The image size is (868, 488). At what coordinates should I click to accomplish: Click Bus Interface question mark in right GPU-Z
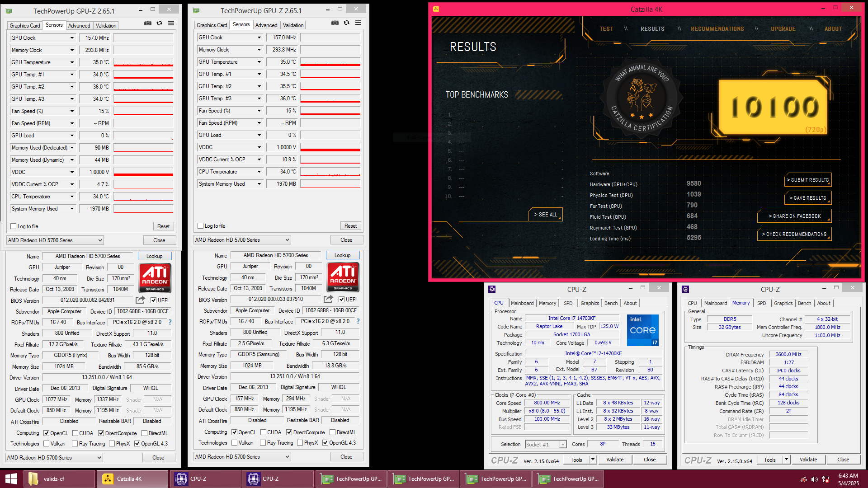(358, 321)
